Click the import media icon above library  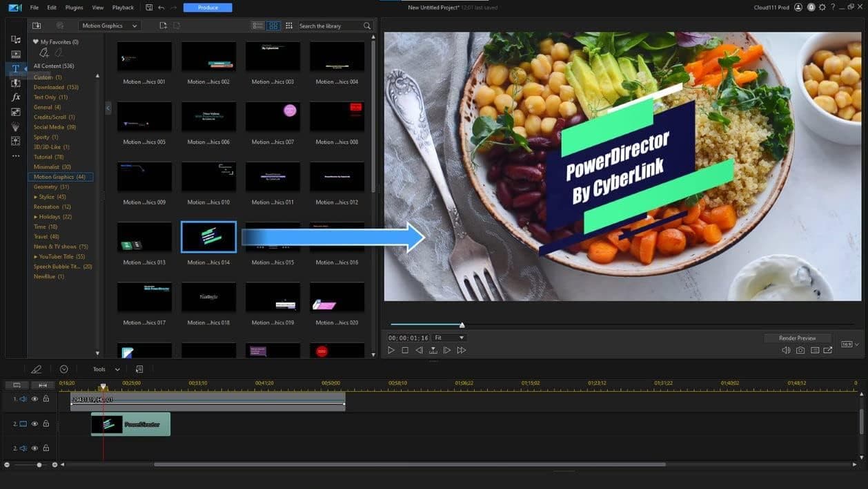[x=37, y=26]
